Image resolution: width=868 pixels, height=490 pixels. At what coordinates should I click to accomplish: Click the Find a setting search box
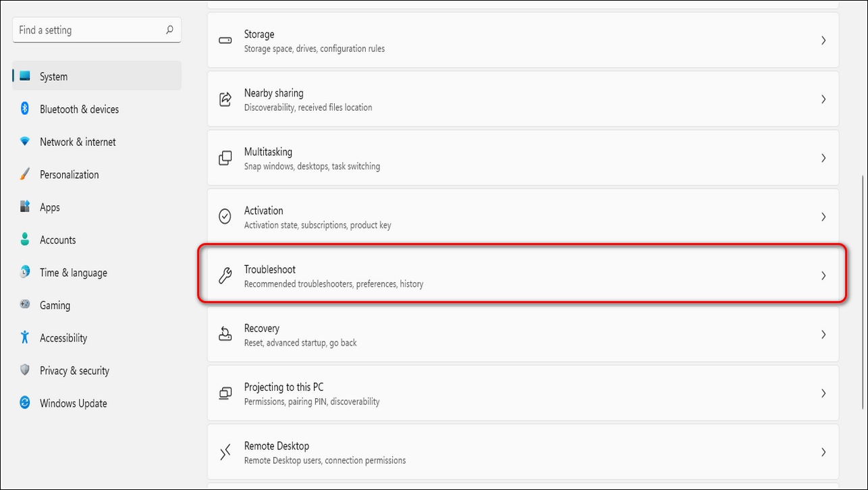coord(88,30)
